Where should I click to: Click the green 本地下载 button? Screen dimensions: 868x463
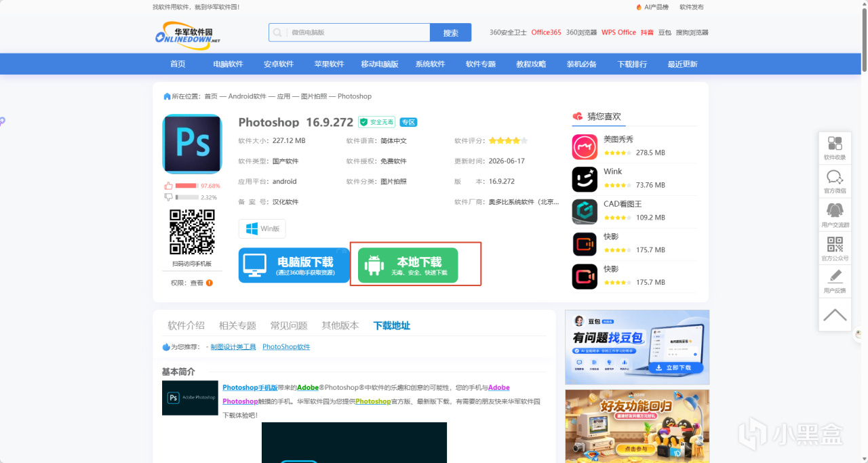(408, 265)
